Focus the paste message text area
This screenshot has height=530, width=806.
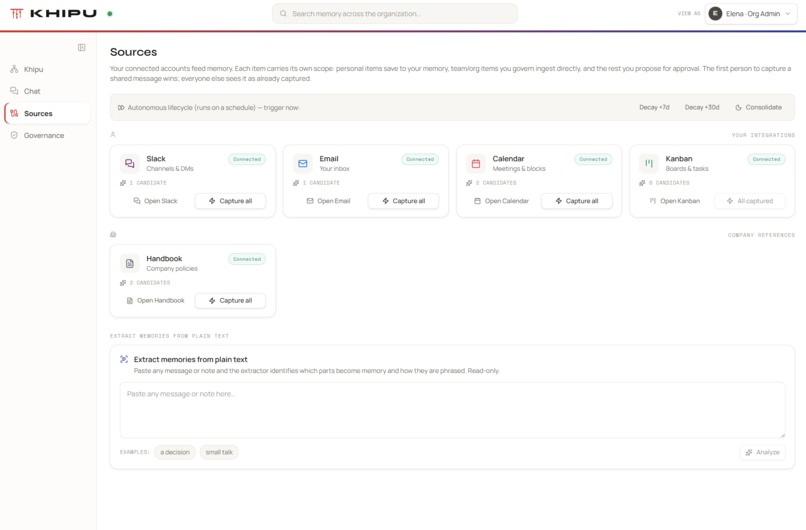point(452,410)
